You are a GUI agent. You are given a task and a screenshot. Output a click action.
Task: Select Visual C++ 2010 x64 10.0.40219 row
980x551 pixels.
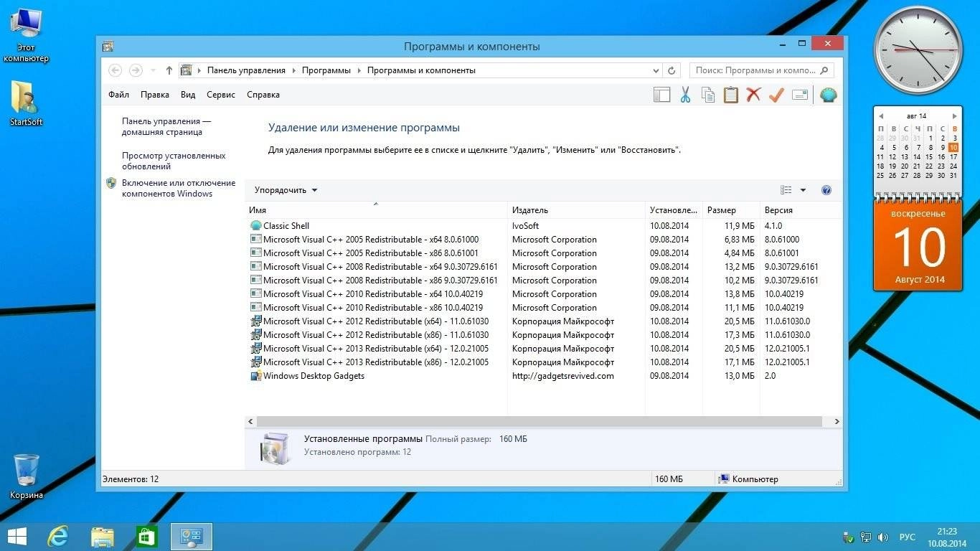point(543,294)
